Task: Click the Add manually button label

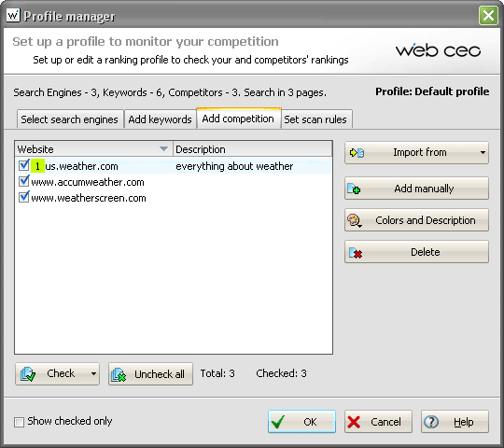Action: click(x=424, y=189)
